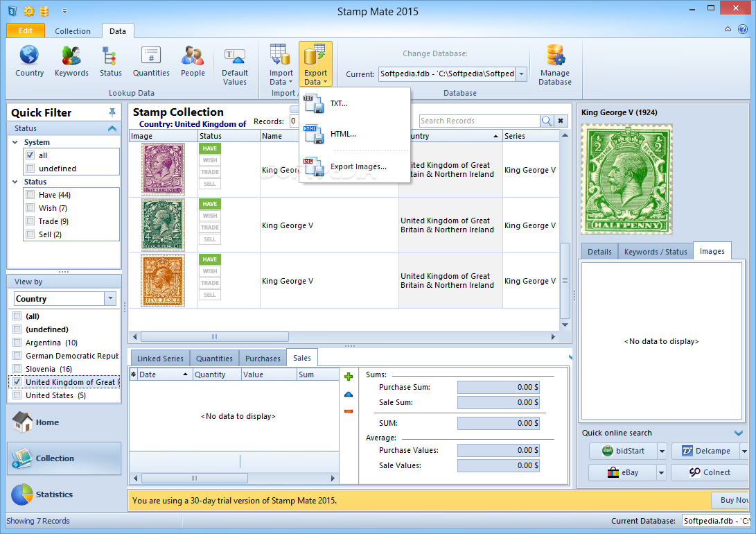This screenshot has height=534, width=756.
Task: Search on bidStart
Action: (x=623, y=451)
